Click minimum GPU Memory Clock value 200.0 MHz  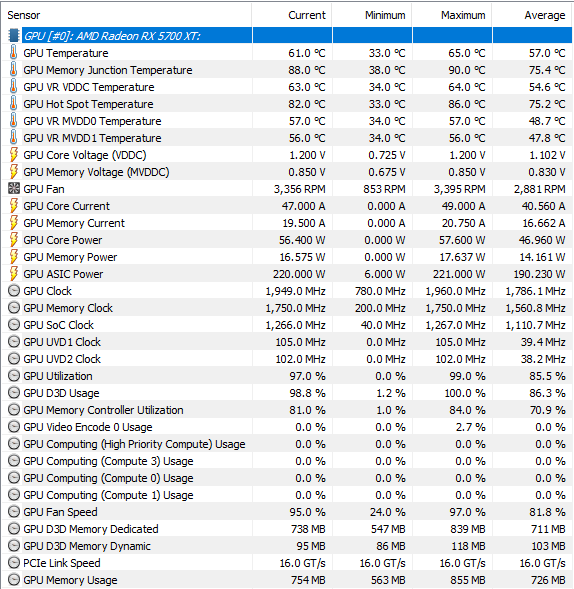click(380, 308)
